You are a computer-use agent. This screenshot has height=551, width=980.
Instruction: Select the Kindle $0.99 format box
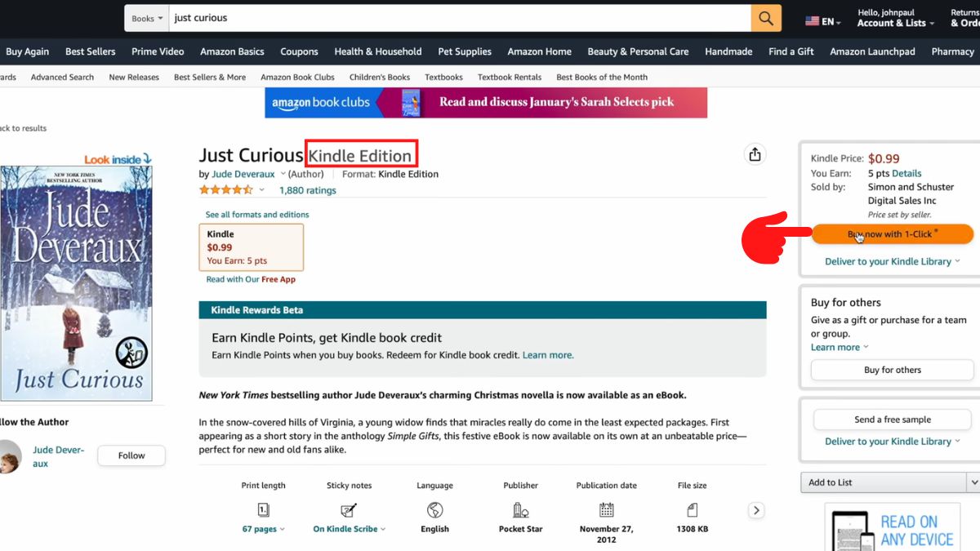click(252, 247)
